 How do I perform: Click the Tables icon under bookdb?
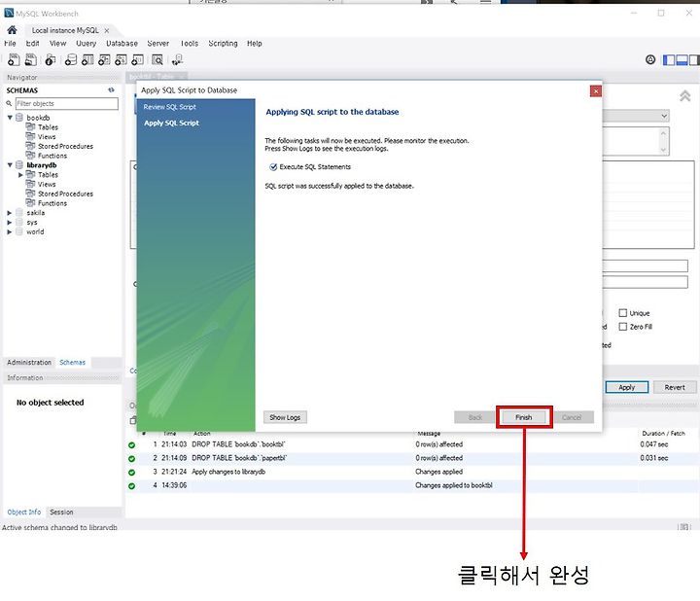[30, 126]
